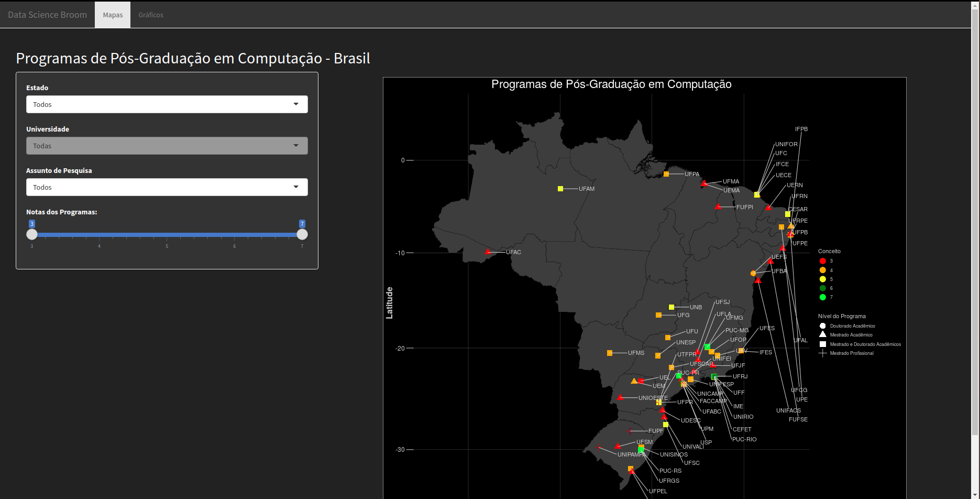The width and height of the screenshot is (980, 499).
Task: Click the Data Science Broom brand link
Action: 47,15
